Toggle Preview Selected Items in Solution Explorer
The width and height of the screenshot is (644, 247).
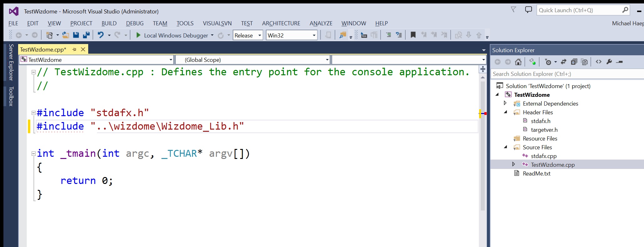click(x=620, y=62)
